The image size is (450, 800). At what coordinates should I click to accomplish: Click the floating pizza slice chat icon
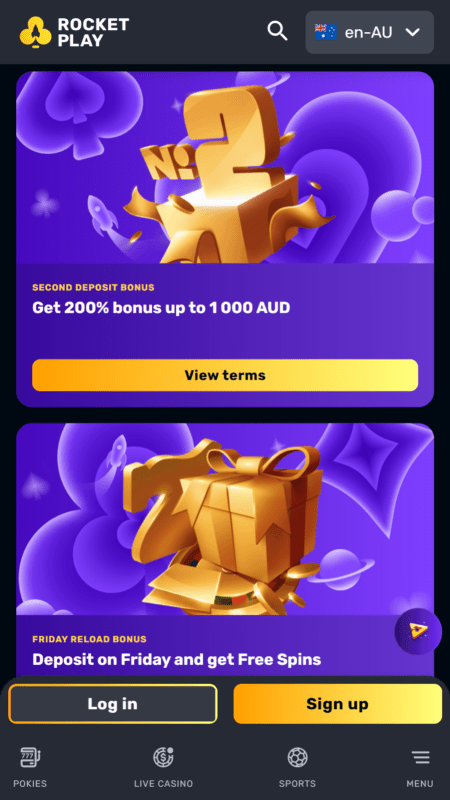click(418, 632)
